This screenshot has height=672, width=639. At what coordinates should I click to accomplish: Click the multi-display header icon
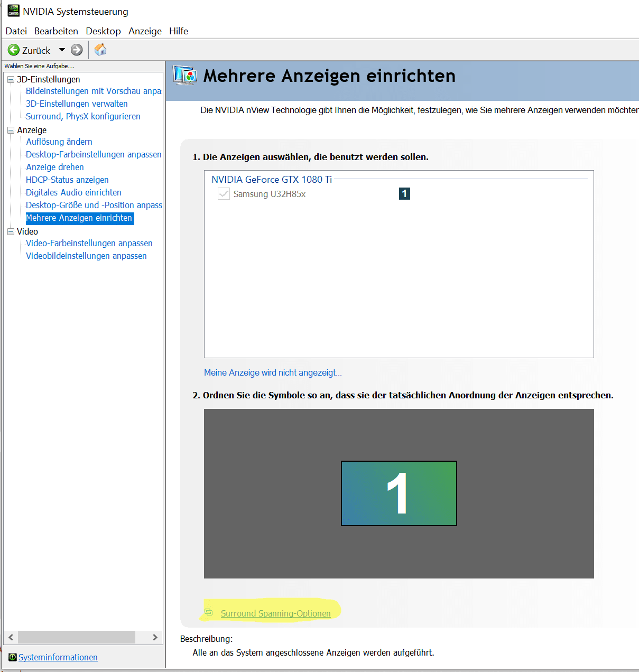(185, 76)
